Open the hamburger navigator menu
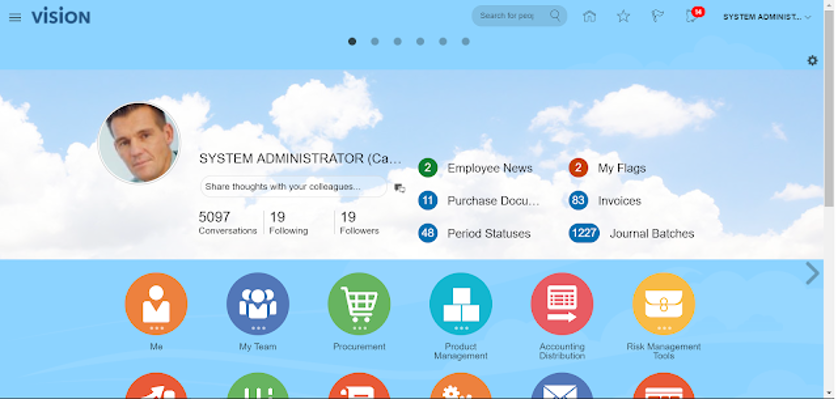 (x=15, y=17)
